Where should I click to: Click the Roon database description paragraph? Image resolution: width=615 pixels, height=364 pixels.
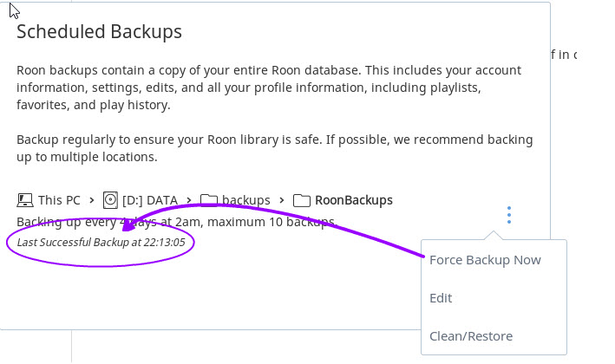[269, 88]
